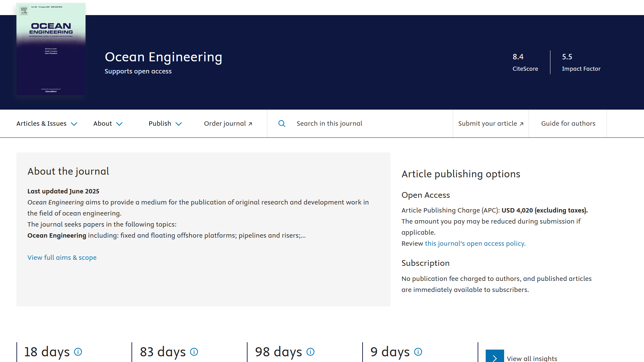
Task: Open this journal's open access policy link
Action: click(475, 243)
